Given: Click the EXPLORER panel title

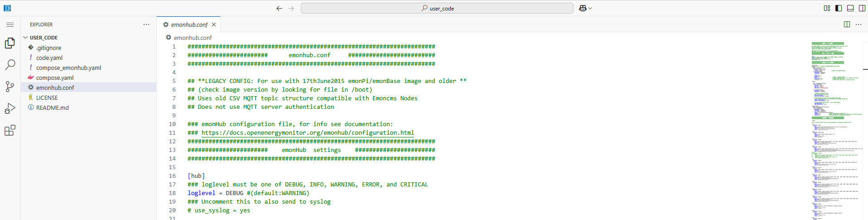Looking at the screenshot, I should click(41, 24).
